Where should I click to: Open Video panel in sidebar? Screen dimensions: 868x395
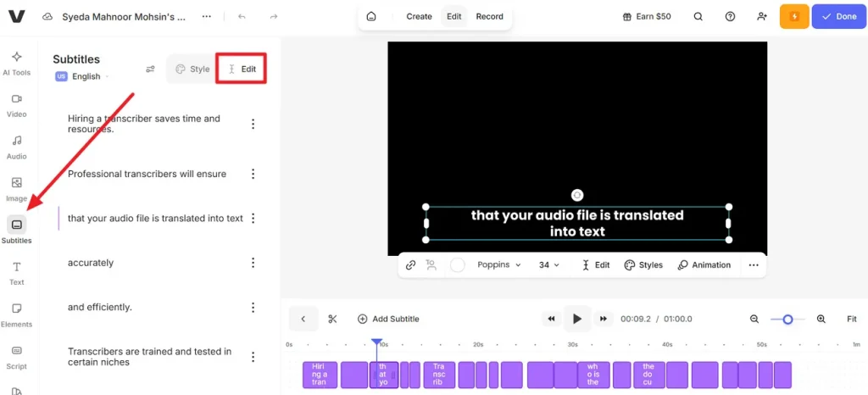(x=17, y=106)
